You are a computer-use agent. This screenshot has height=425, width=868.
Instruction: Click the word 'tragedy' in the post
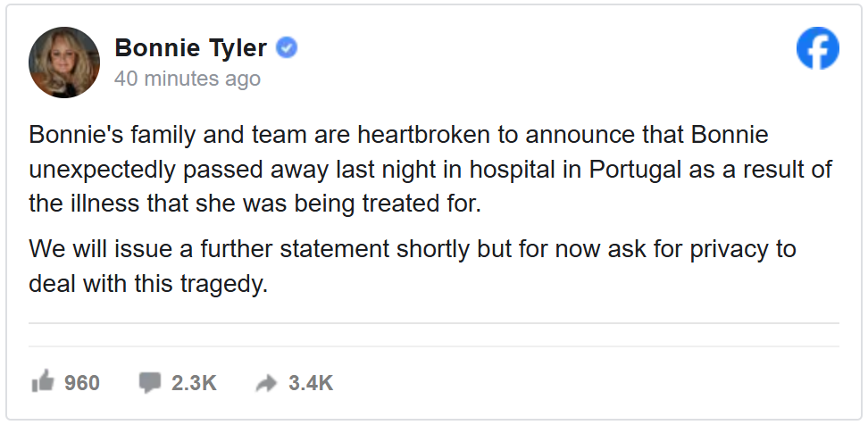point(223,286)
